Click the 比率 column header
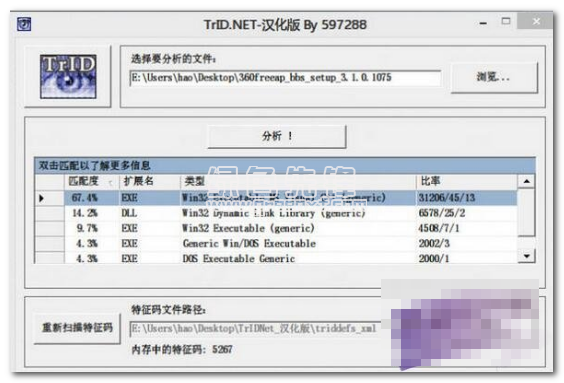Screen dimensions: 564x383 click(x=467, y=181)
